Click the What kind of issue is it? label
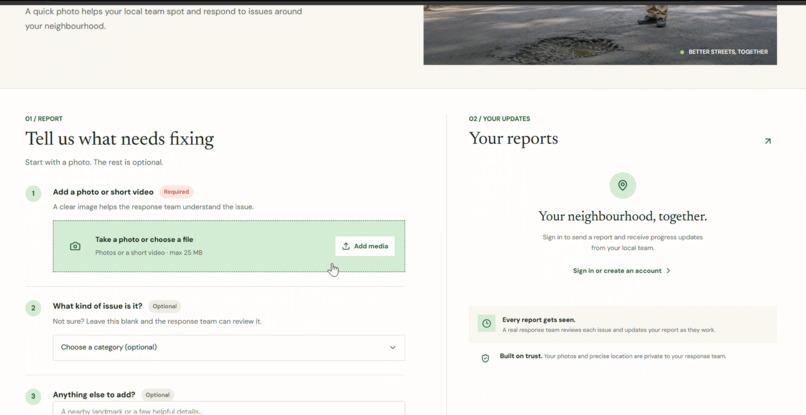 coord(98,306)
